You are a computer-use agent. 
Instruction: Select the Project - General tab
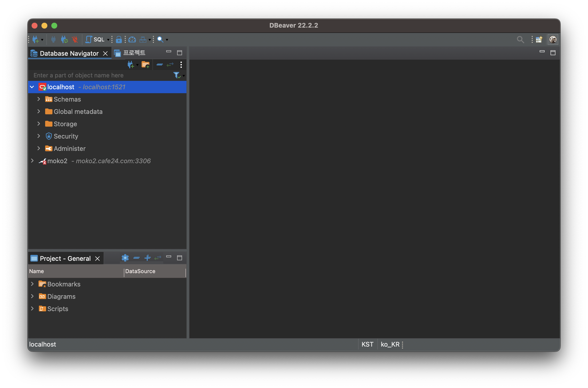[65, 258]
